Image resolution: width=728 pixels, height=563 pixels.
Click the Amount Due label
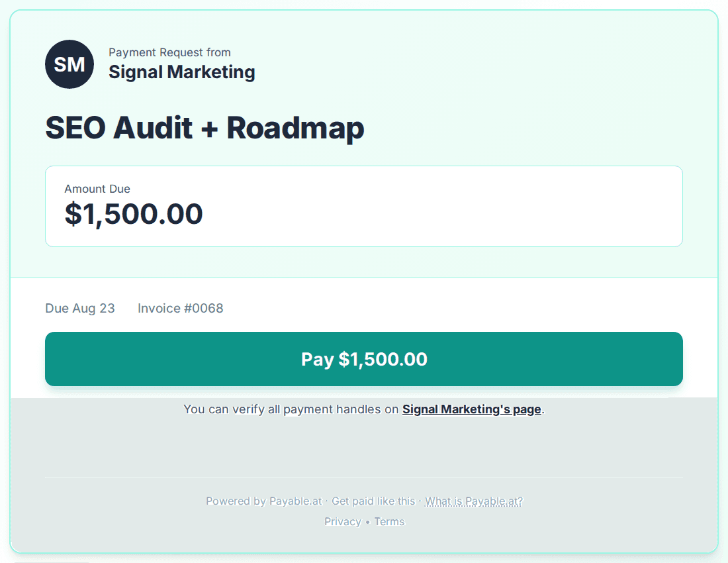click(x=97, y=189)
